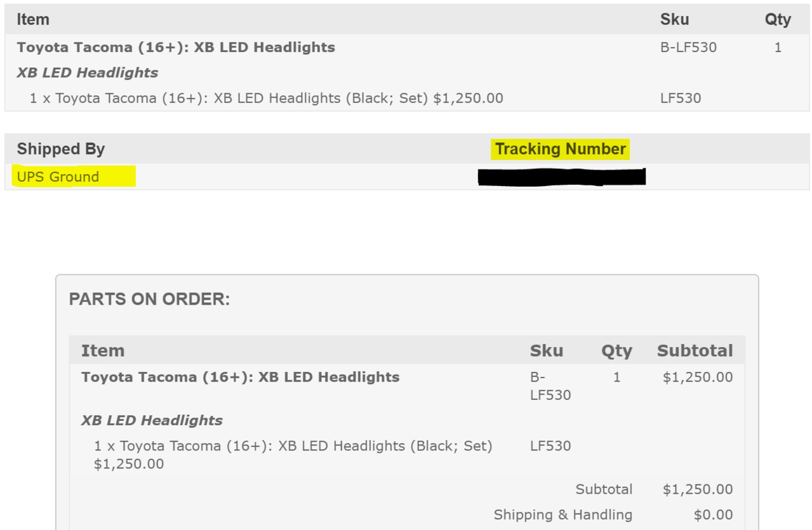Image resolution: width=812 pixels, height=530 pixels.
Task: Click the $1,250.00 subtotal in the item row
Action: click(698, 377)
